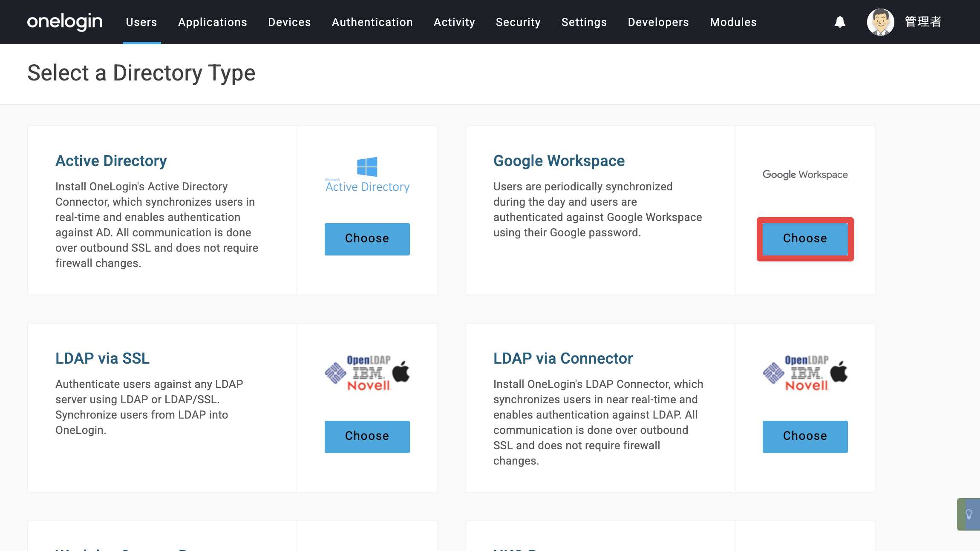
Task: Click the LDAP via SSL description text
Action: 149,407
